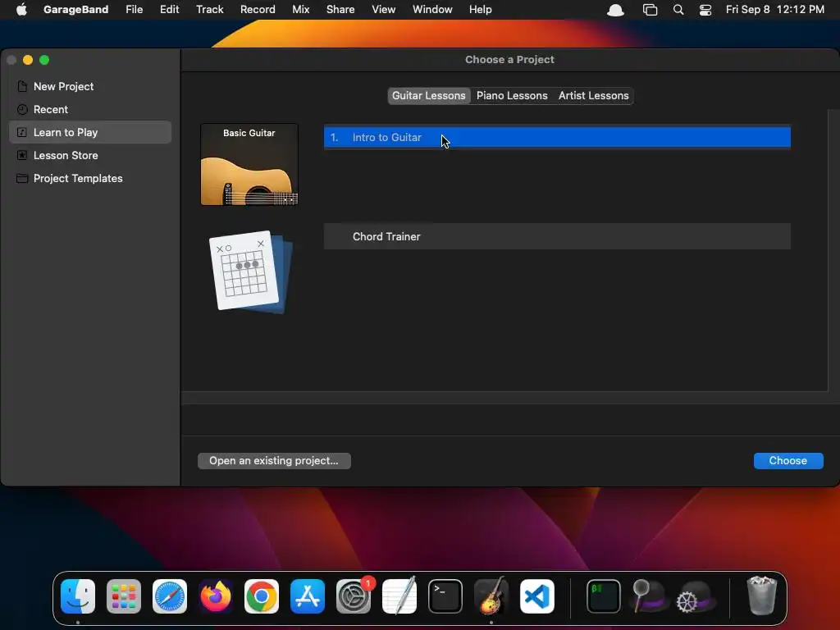Open the Lesson Store section
Screen dimensions: 840x630
90,155
